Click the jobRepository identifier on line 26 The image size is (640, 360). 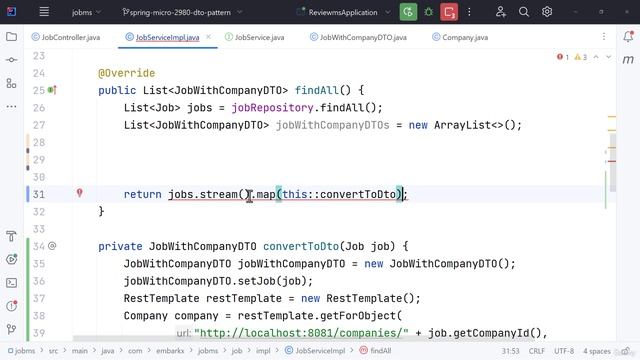click(x=272, y=108)
